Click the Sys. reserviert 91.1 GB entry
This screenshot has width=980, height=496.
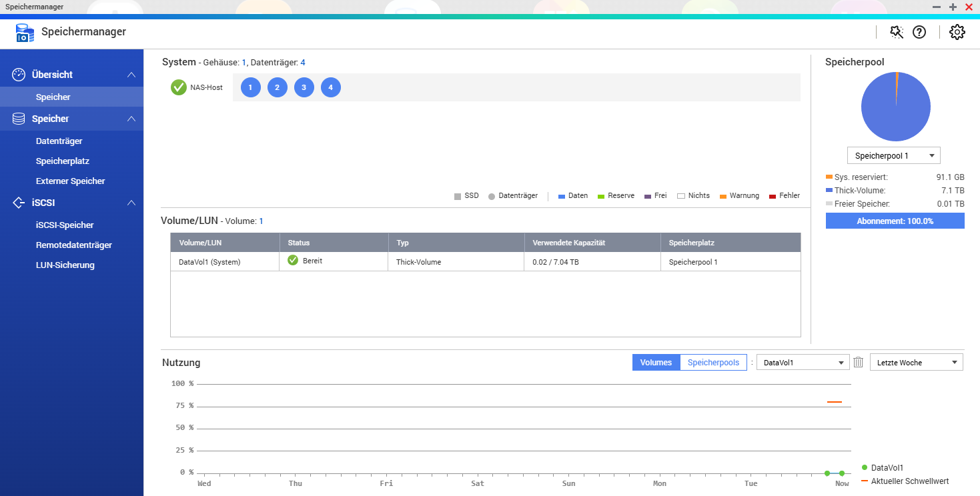pyautogui.click(x=895, y=177)
